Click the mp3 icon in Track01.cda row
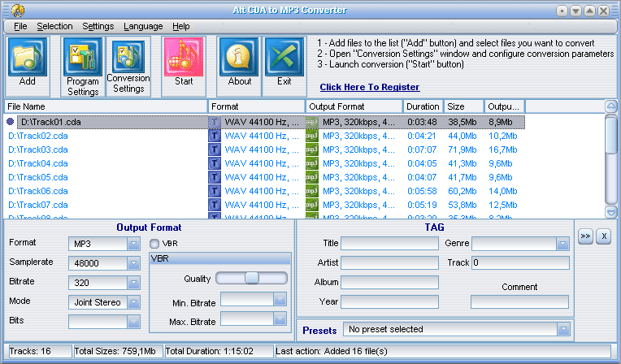 coord(312,122)
